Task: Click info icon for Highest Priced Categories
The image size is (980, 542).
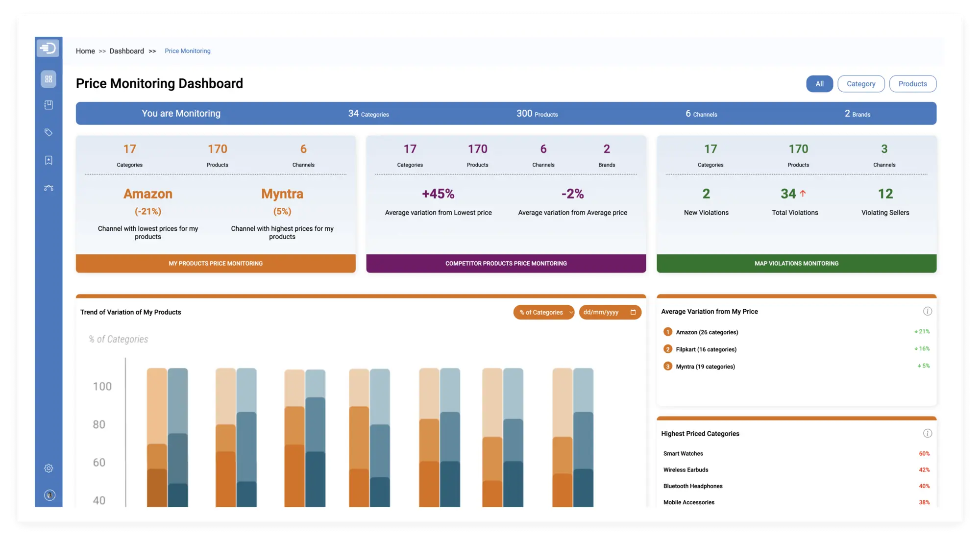Action: point(927,433)
